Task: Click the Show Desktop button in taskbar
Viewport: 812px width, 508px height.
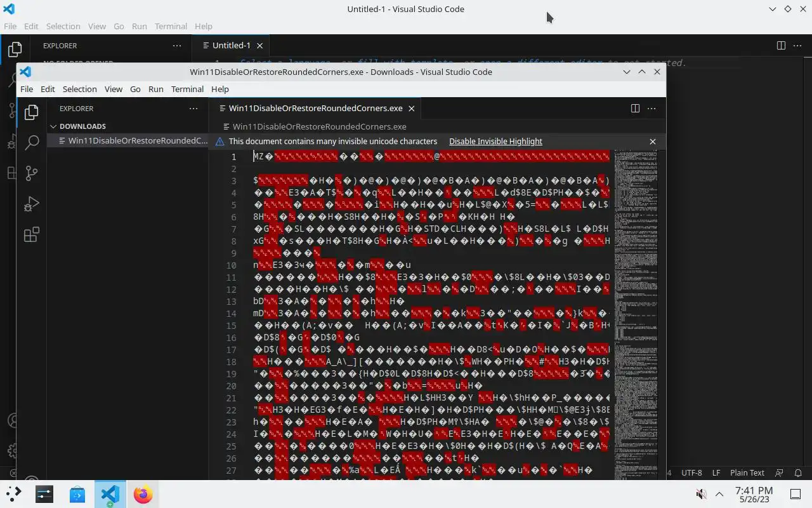Action: coord(796,494)
